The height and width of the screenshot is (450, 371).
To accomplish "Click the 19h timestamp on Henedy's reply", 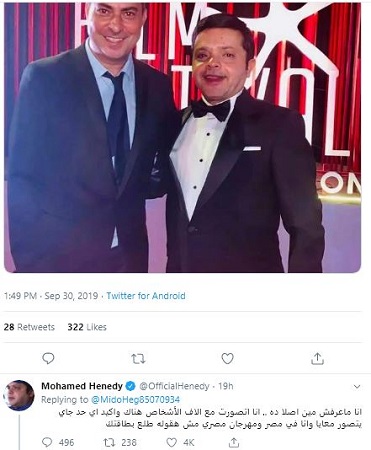I will [226, 386].
